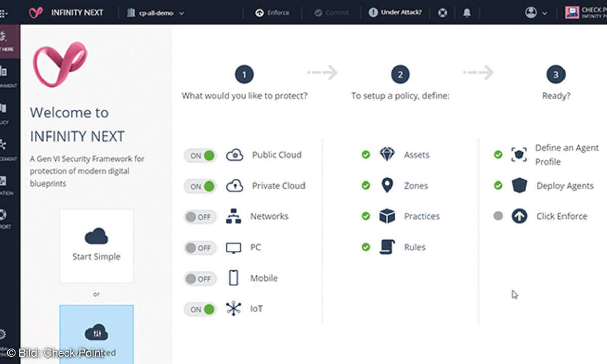The width and height of the screenshot is (607, 364).
Task: Click the Deploy Agents shield icon
Action: pyautogui.click(x=519, y=186)
